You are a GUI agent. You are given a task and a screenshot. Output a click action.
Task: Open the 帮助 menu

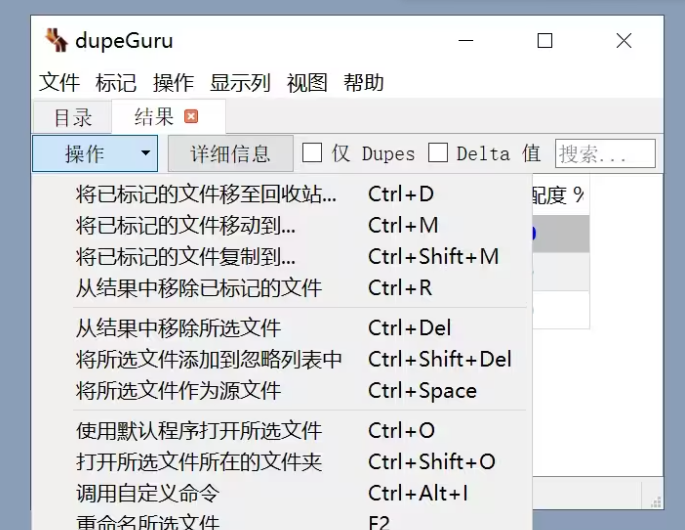363,83
